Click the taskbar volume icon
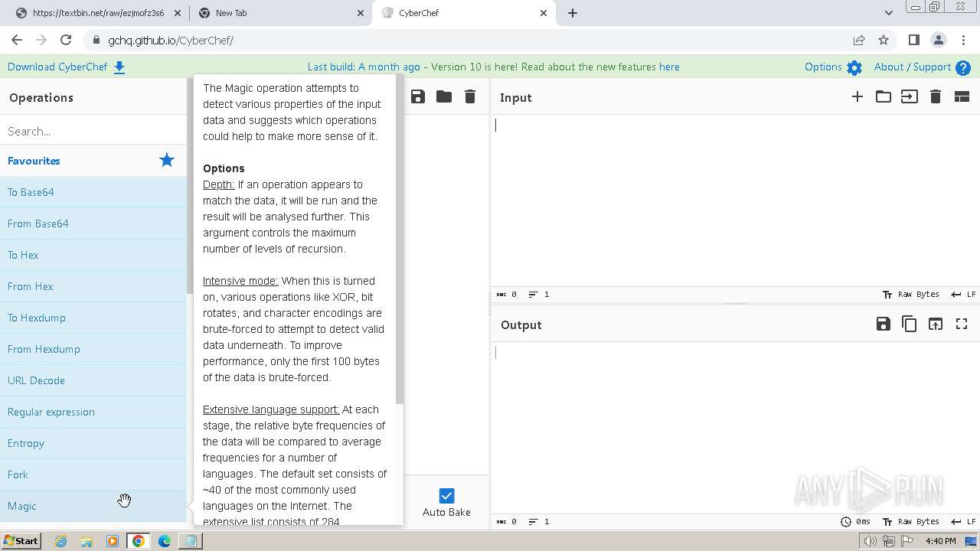This screenshot has height=551, width=980. (870, 541)
